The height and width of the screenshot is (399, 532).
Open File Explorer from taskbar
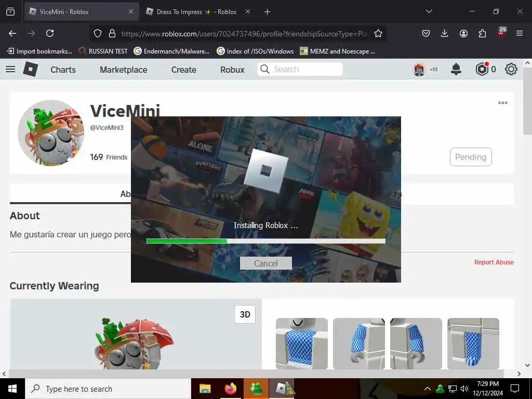tap(205, 389)
